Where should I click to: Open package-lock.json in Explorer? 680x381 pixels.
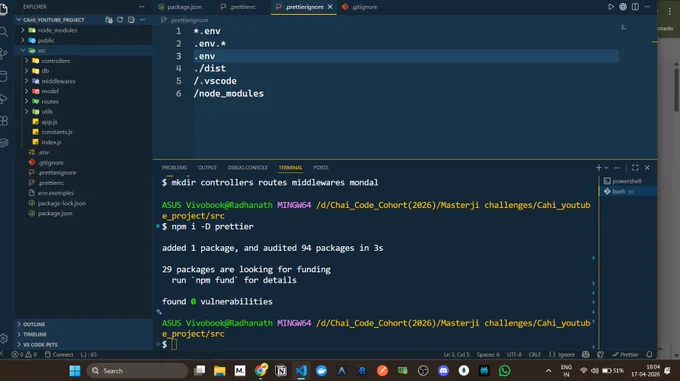point(83,203)
